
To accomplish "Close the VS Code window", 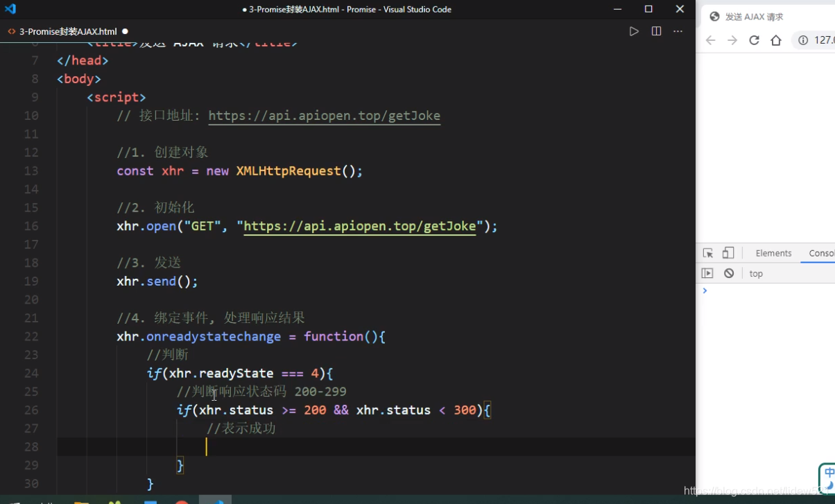I will 680,9.
